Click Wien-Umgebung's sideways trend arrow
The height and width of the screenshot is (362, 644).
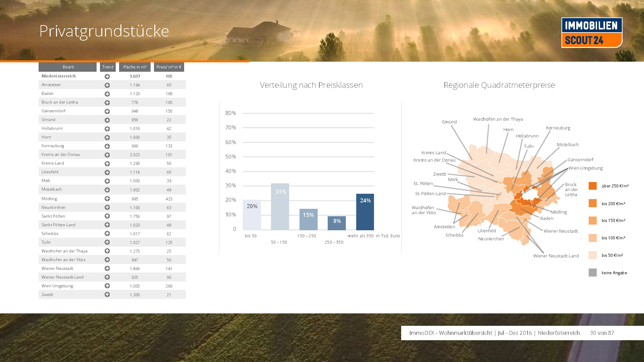[107, 286]
